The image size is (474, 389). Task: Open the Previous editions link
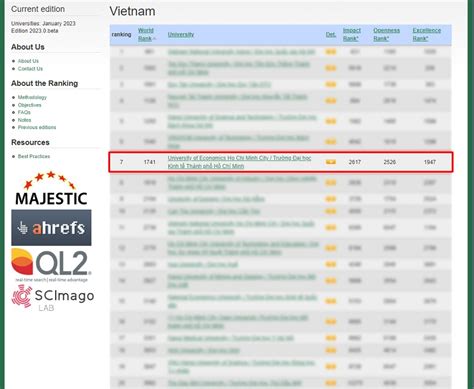pos(37,127)
